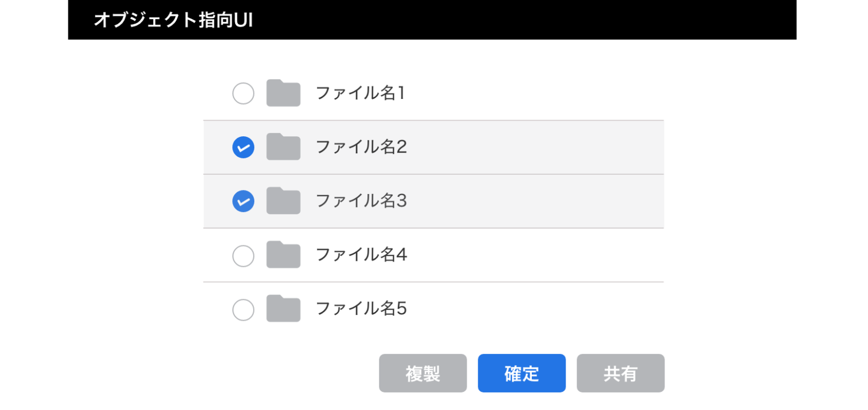Select the ファイル名4 list row
Image resolution: width=868 pixels, height=410 pixels.
433,254
